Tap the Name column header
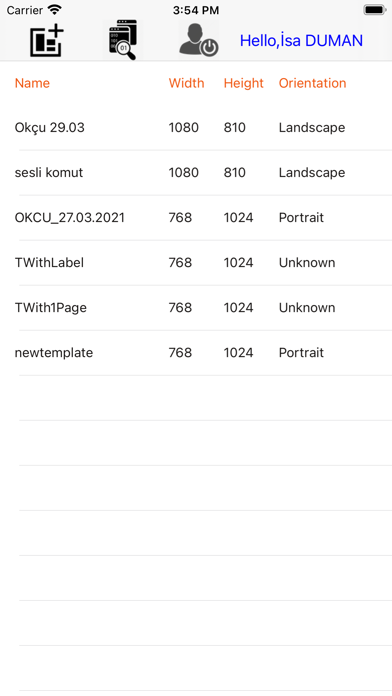The image size is (392, 696). coord(32,83)
